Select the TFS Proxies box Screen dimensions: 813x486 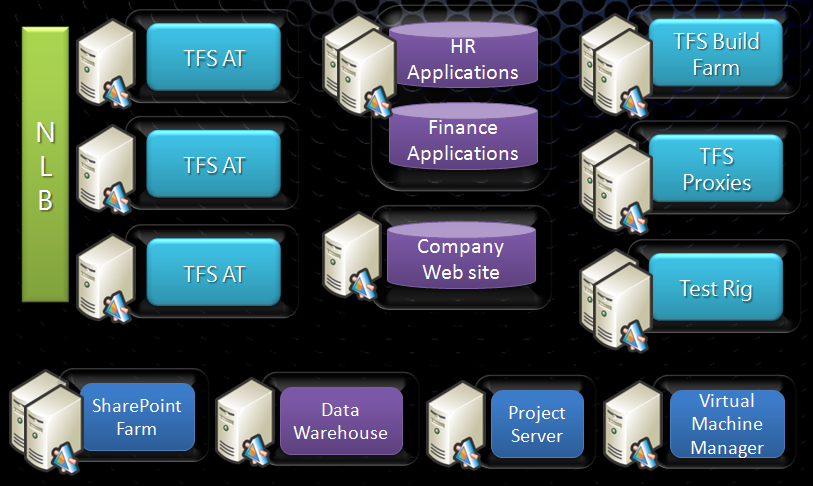[716, 168]
